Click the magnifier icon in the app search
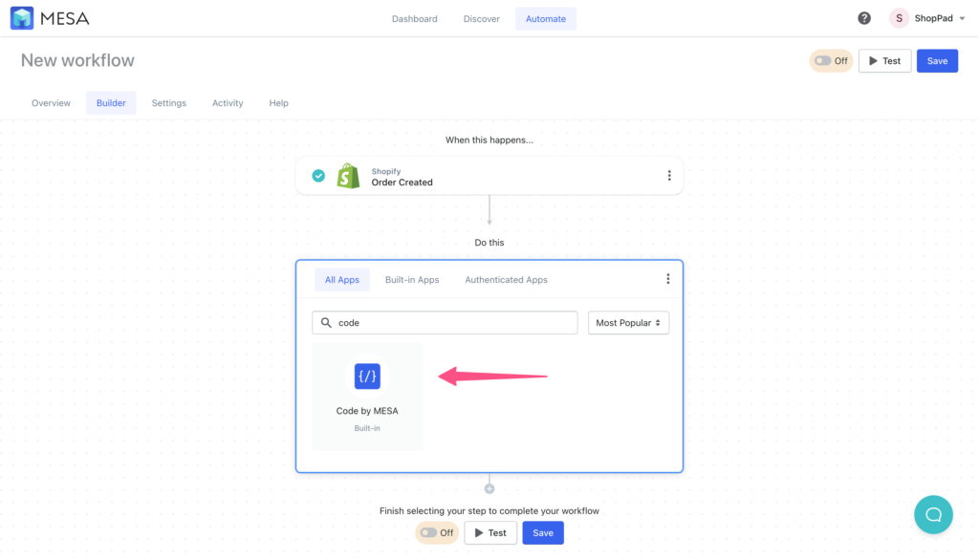 click(325, 322)
